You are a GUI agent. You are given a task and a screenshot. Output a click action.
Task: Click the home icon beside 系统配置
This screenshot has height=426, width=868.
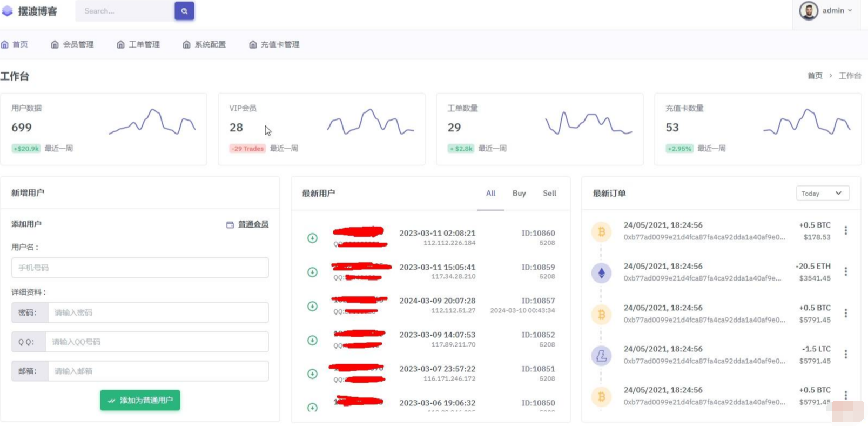(x=186, y=44)
